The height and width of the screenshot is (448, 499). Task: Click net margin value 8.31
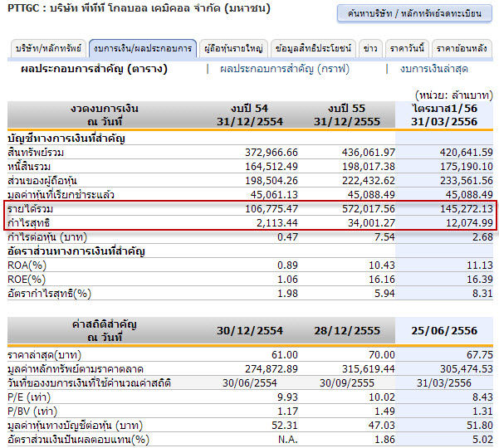pos(482,294)
